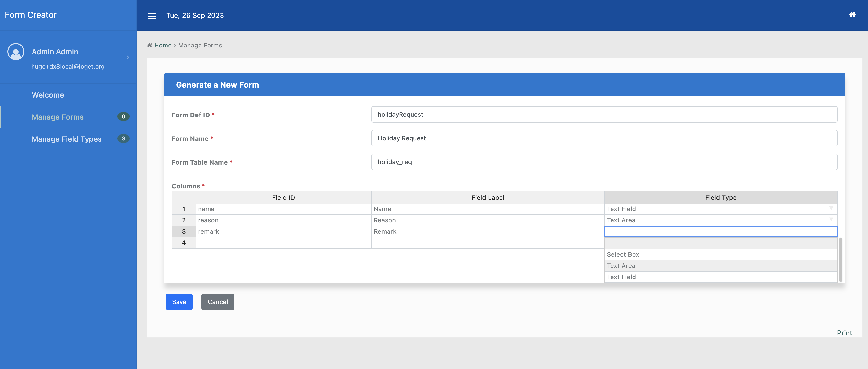Screen dimensions: 868x369
Task: Expand the Admin Admin profile chevron
Action: (128, 58)
